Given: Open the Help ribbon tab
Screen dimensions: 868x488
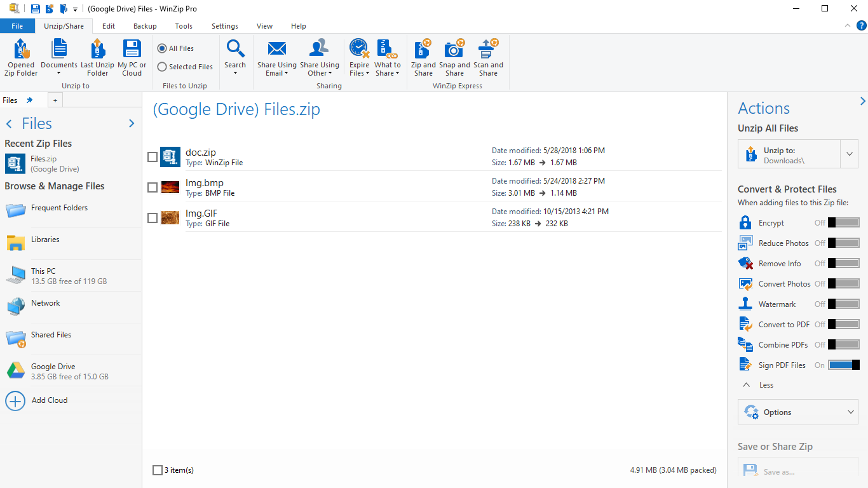Looking at the screenshot, I should [x=299, y=26].
